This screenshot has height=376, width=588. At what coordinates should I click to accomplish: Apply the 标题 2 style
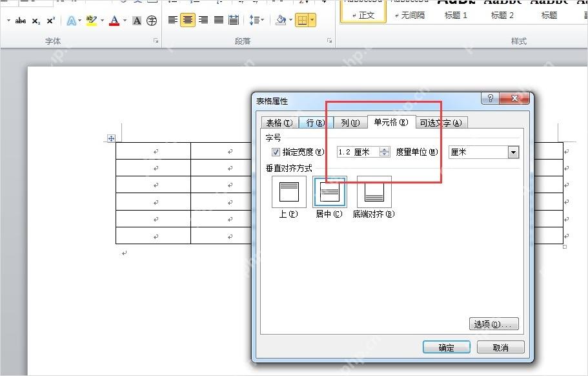pyautogui.click(x=503, y=11)
